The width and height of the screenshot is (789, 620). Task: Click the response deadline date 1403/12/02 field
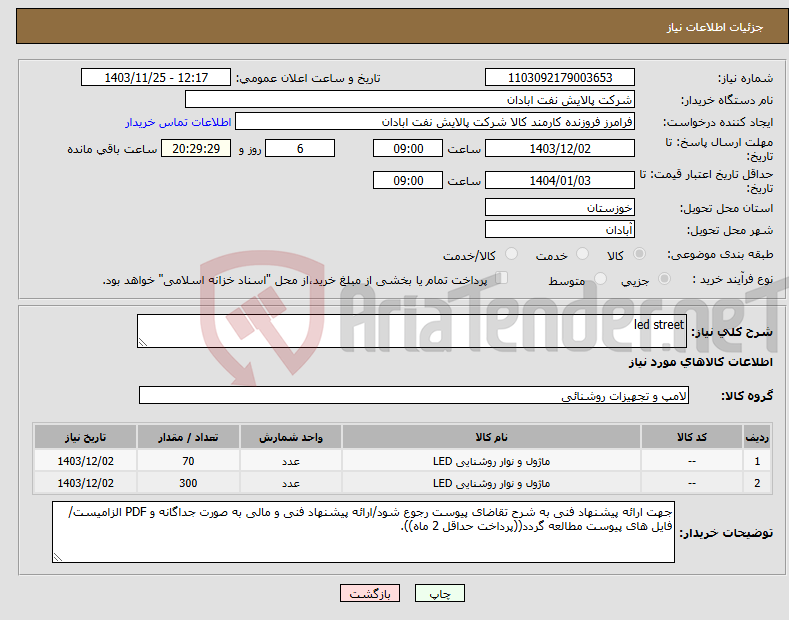pyautogui.click(x=560, y=148)
